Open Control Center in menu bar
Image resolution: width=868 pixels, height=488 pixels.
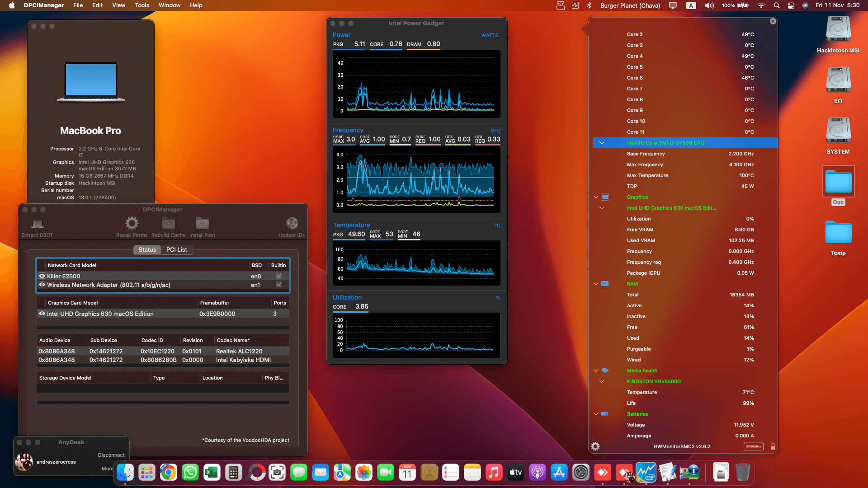tap(791, 5)
